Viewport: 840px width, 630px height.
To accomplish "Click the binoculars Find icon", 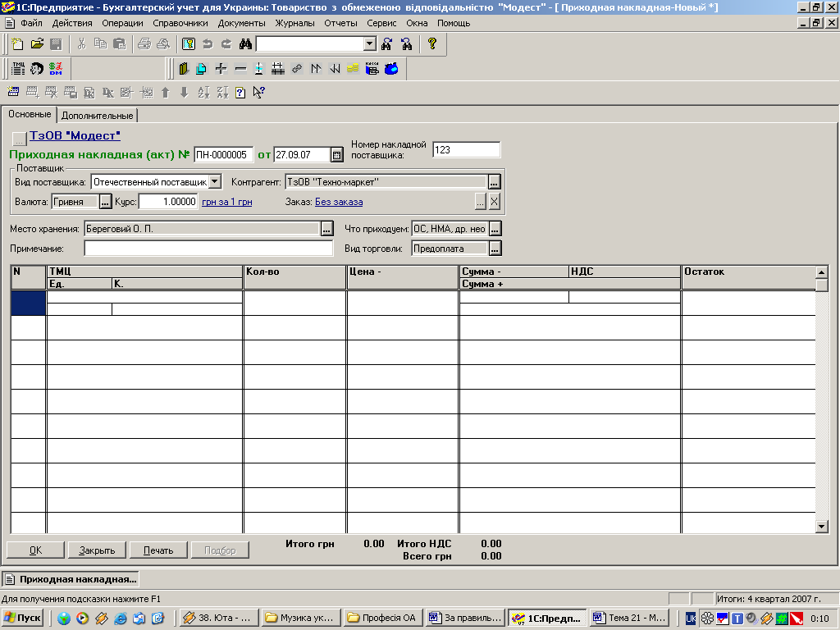I will (245, 44).
